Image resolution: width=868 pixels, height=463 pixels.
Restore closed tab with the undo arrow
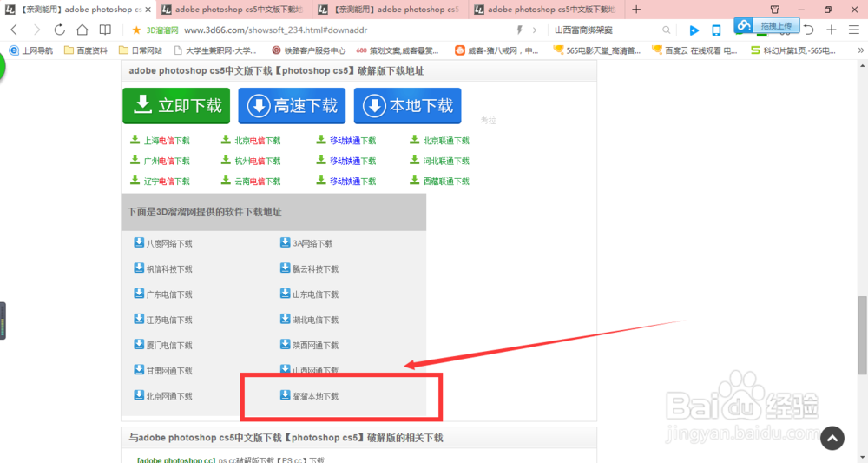809,30
